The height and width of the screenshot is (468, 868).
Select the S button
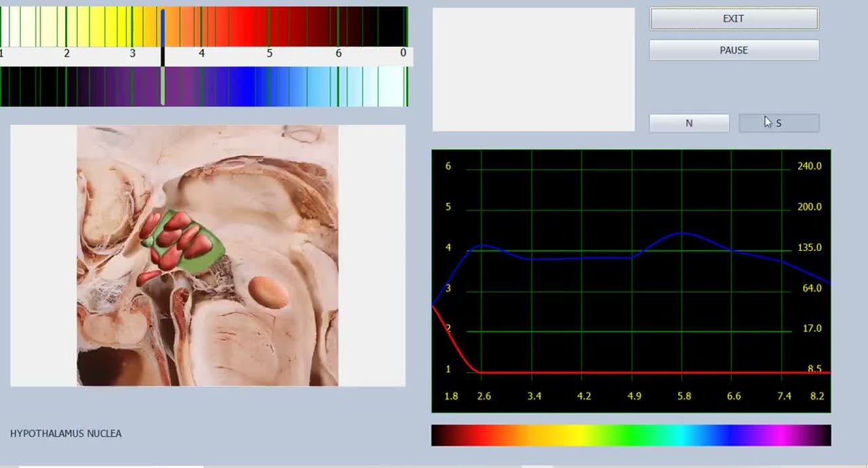click(x=778, y=123)
